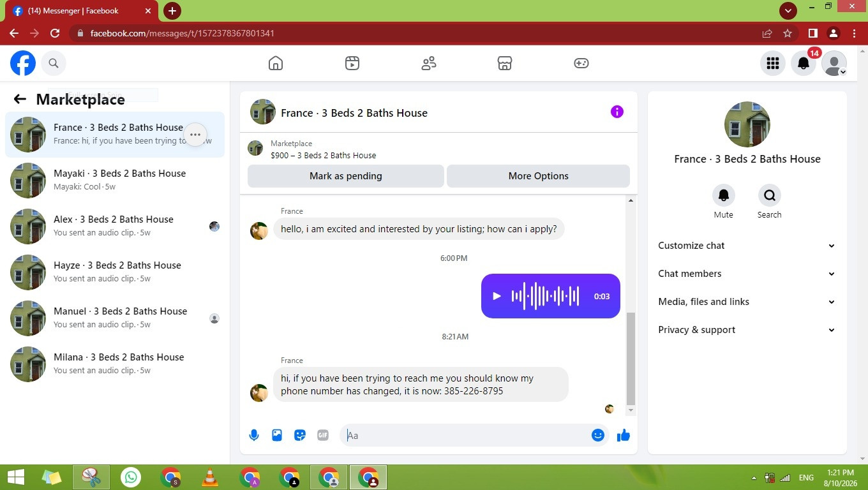868x490 pixels.
Task: Open options menu for France conversation
Action: point(195,135)
